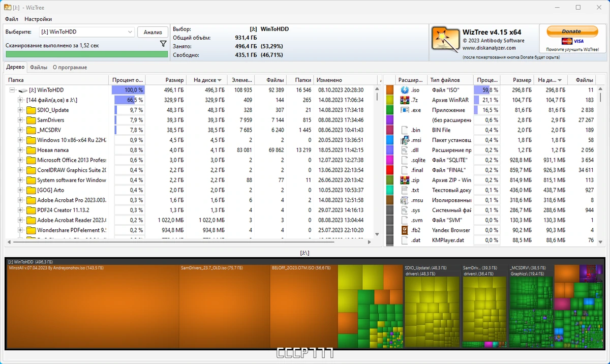Expand the Windows 10 x86-x64 folder

point(21,140)
